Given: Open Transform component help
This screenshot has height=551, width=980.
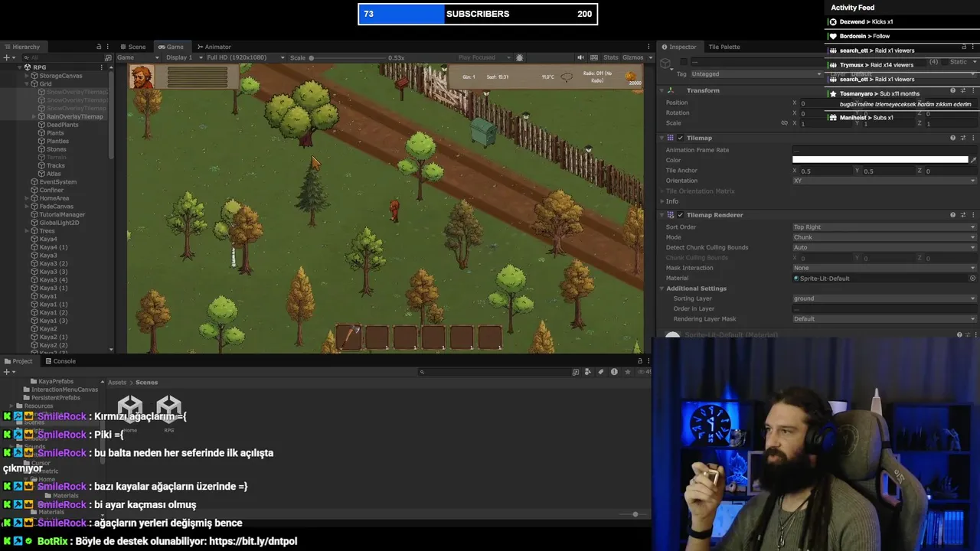Looking at the screenshot, I should pyautogui.click(x=952, y=90).
